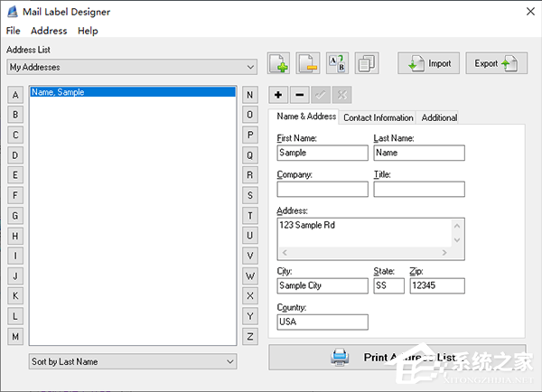
Task: Open the File menu
Action: (14, 31)
